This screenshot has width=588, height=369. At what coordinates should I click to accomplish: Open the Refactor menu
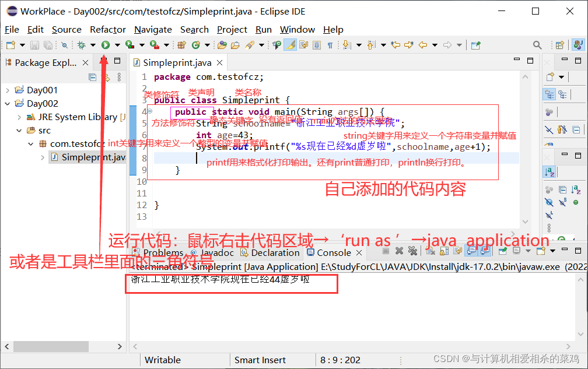point(107,29)
